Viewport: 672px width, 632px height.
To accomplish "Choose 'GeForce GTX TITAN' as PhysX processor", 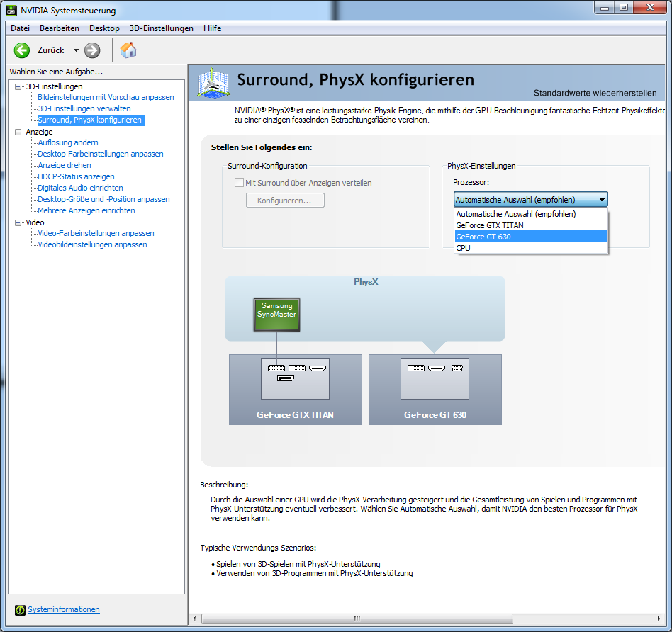I will (x=531, y=225).
